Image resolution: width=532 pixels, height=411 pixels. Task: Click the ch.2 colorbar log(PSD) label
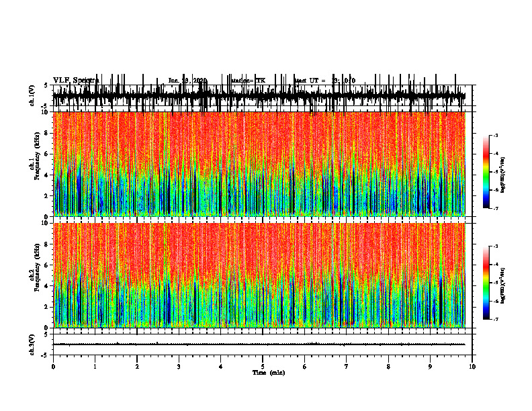pos(503,285)
